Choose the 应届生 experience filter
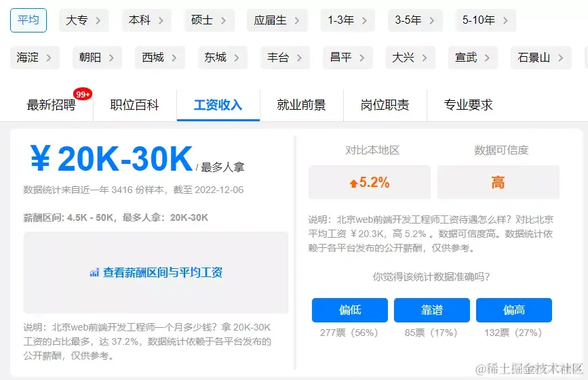The height and width of the screenshot is (380, 588). 277,20
